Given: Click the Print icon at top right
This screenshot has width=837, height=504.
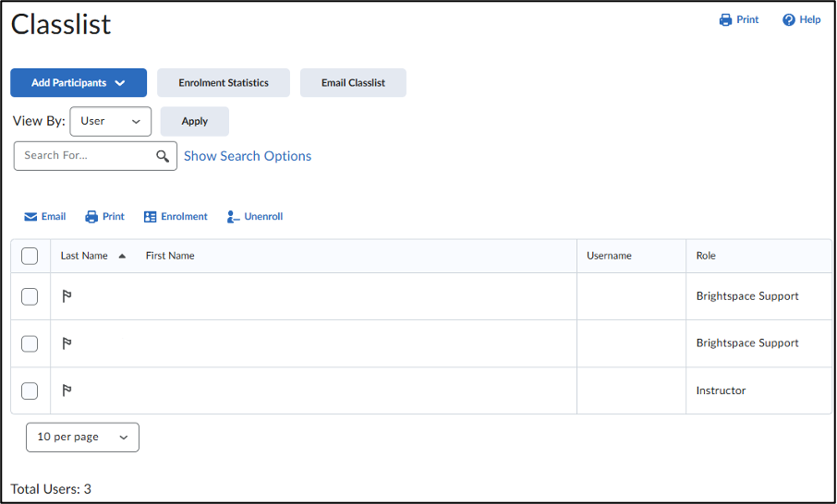Looking at the screenshot, I should point(726,20).
